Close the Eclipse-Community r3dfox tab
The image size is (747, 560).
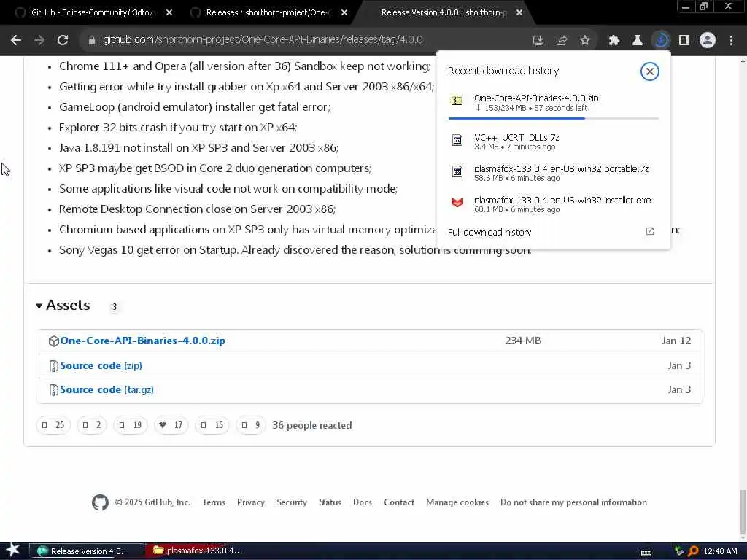169,12
